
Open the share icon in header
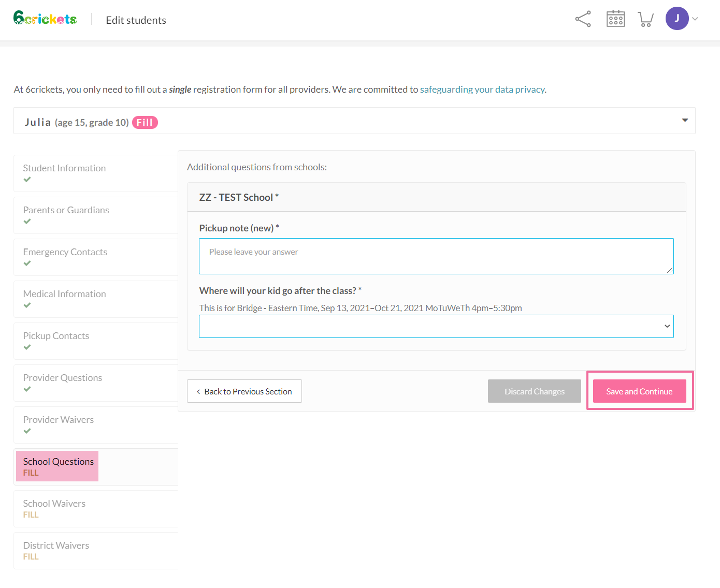(583, 19)
